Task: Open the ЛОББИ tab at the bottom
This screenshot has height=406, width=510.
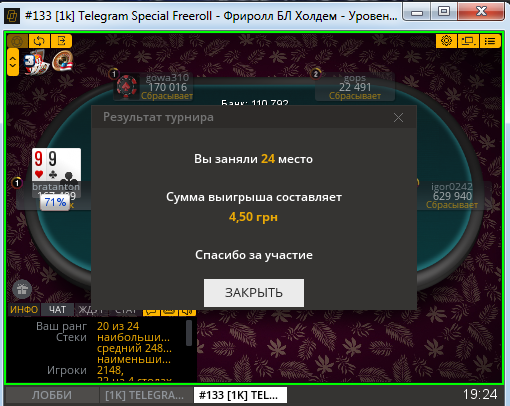Action: (x=52, y=395)
